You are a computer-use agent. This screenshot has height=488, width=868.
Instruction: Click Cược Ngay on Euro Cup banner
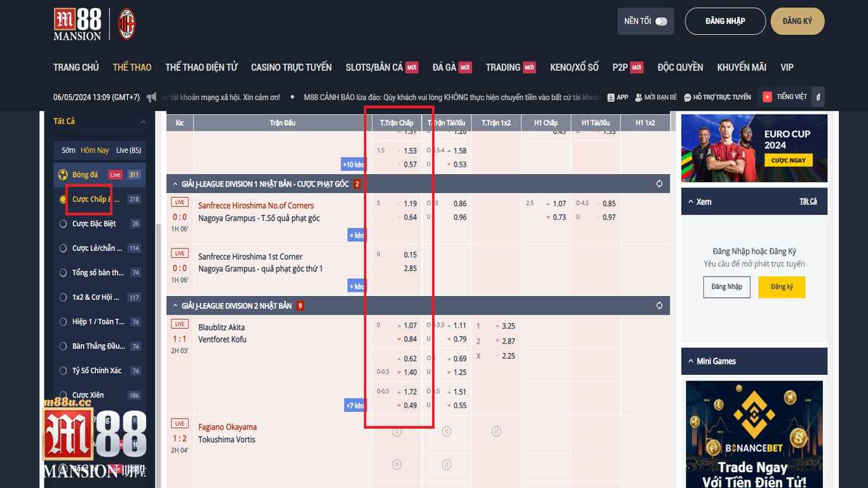tap(788, 160)
